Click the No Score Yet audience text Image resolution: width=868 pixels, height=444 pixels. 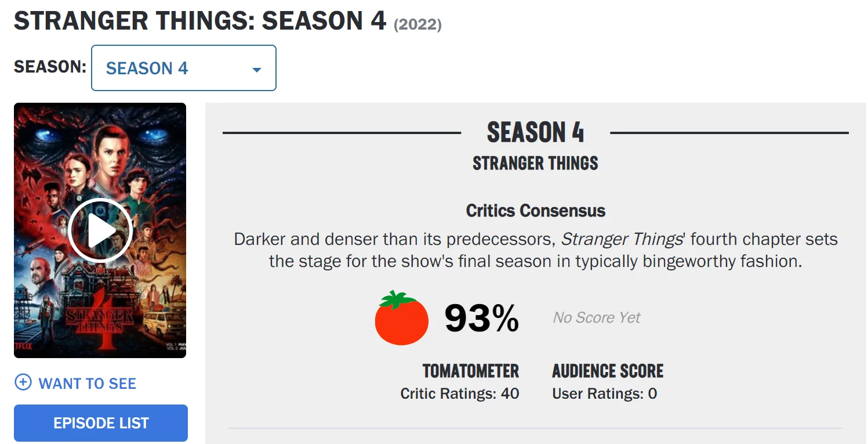coord(597,317)
